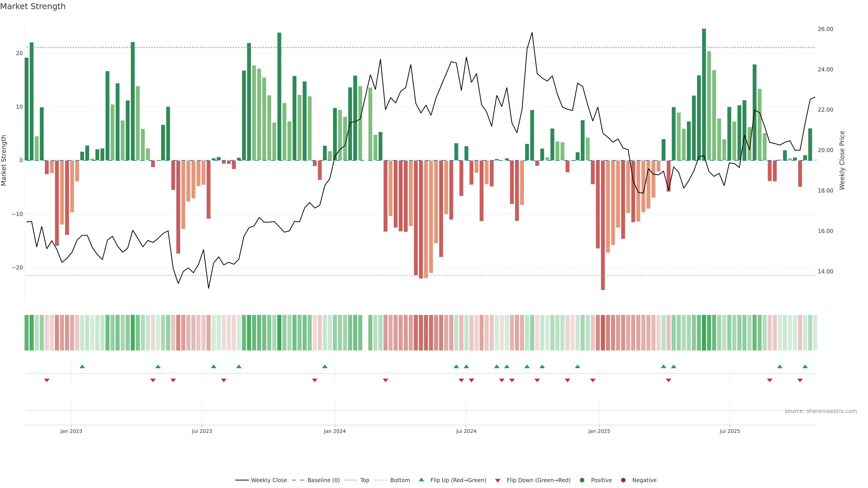Screen dimensions: 868x488
Task: Click the Jul 2025 x-axis label
Action: (729, 431)
